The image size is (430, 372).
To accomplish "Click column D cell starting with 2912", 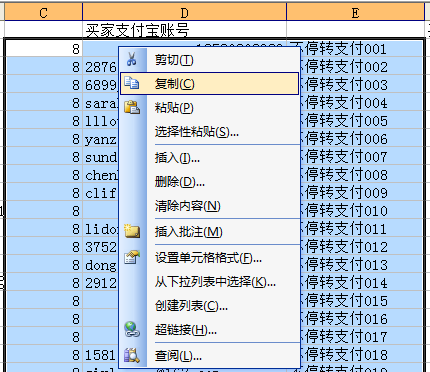I will coord(101,282).
